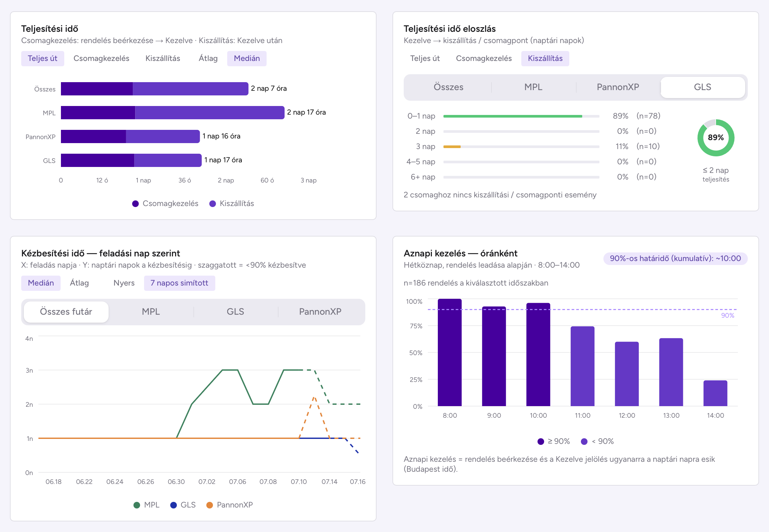Viewport: 769px width, 532px height.
Task: Click the 2 nap progress bar track
Action: tap(521, 132)
